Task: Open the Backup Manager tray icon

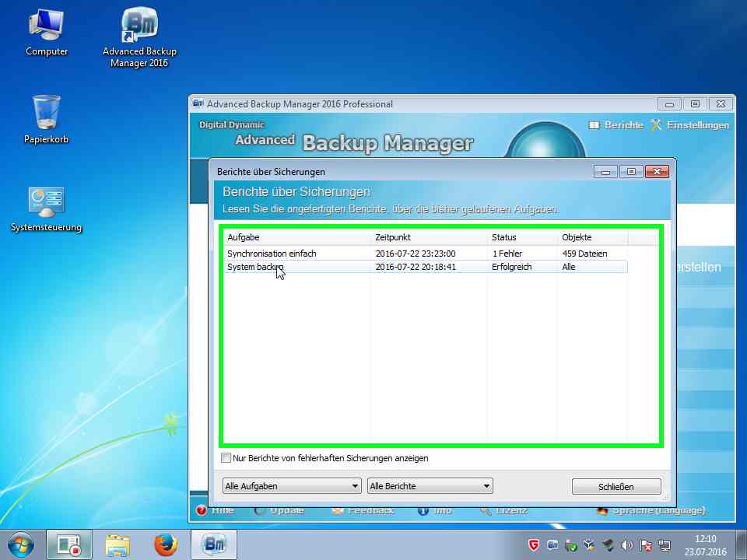Action: [552, 545]
